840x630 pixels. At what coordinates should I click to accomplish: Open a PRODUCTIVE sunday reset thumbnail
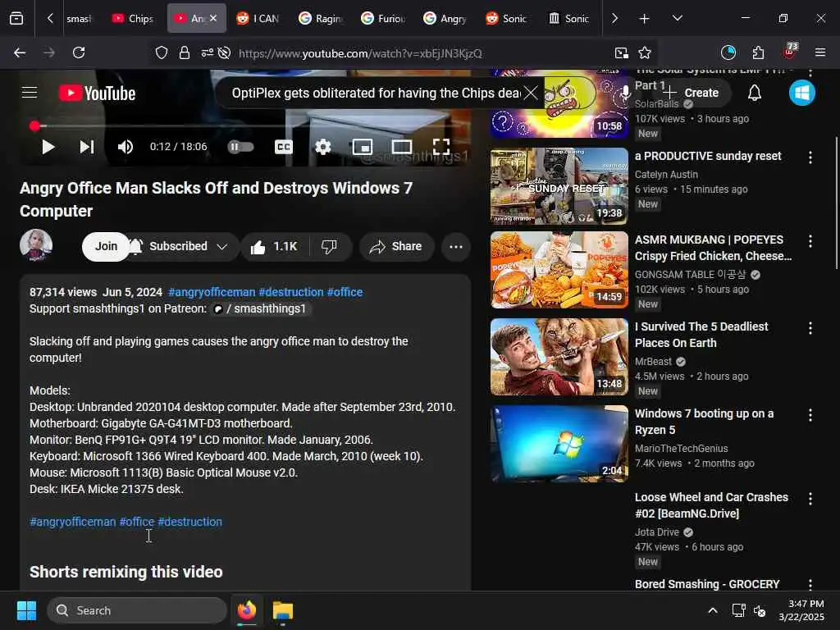[559, 186]
